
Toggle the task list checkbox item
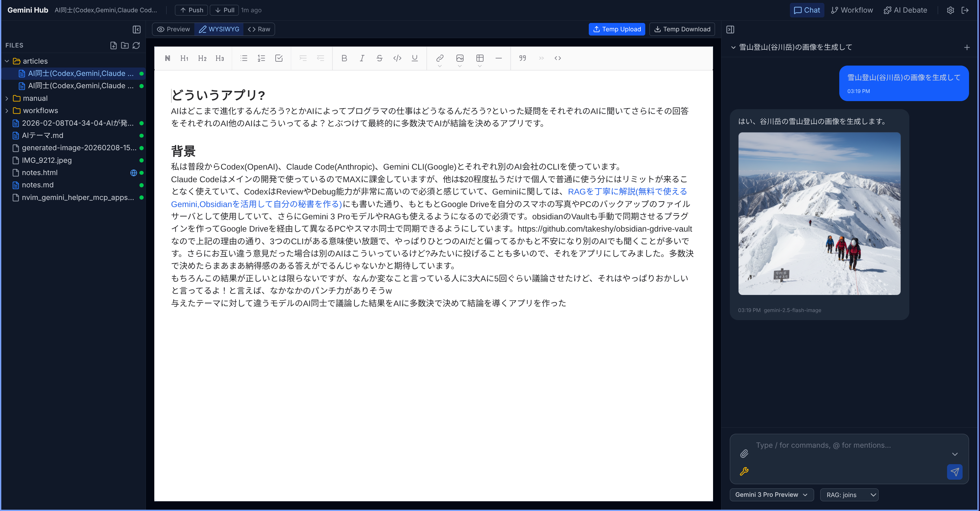(279, 58)
